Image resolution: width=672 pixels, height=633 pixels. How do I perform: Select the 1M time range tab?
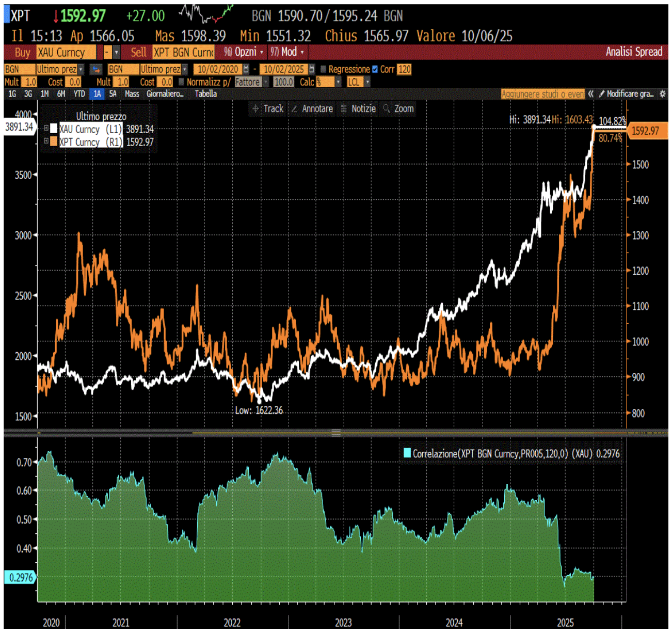45,94
